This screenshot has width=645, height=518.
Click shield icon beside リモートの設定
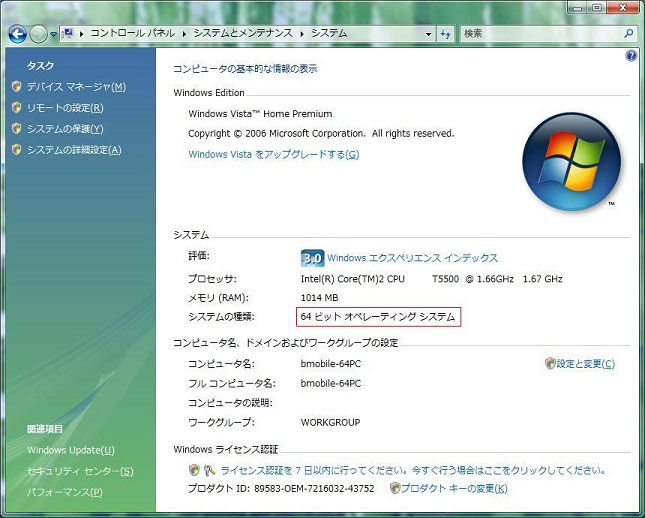(16, 107)
